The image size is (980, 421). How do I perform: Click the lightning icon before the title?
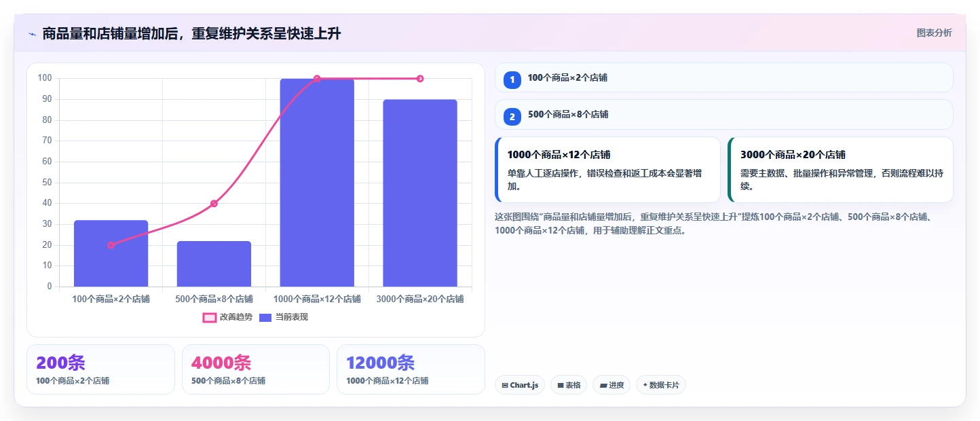click(32, 34)
